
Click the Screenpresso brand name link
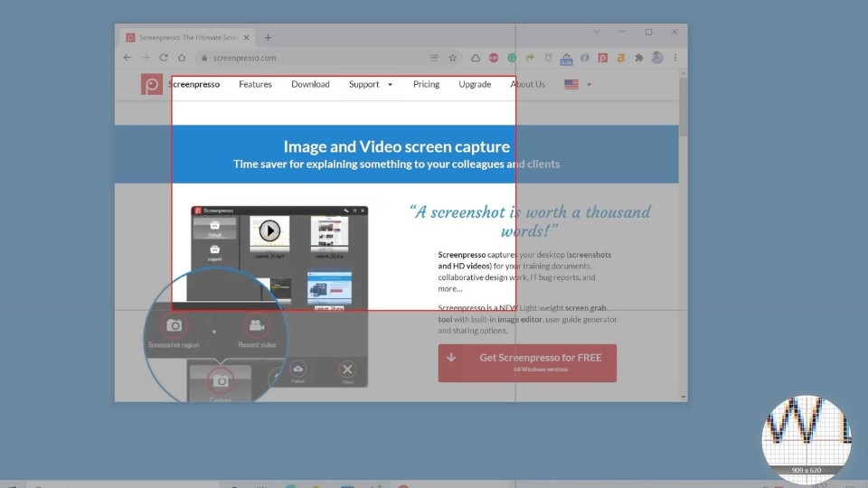pos(193,84)
